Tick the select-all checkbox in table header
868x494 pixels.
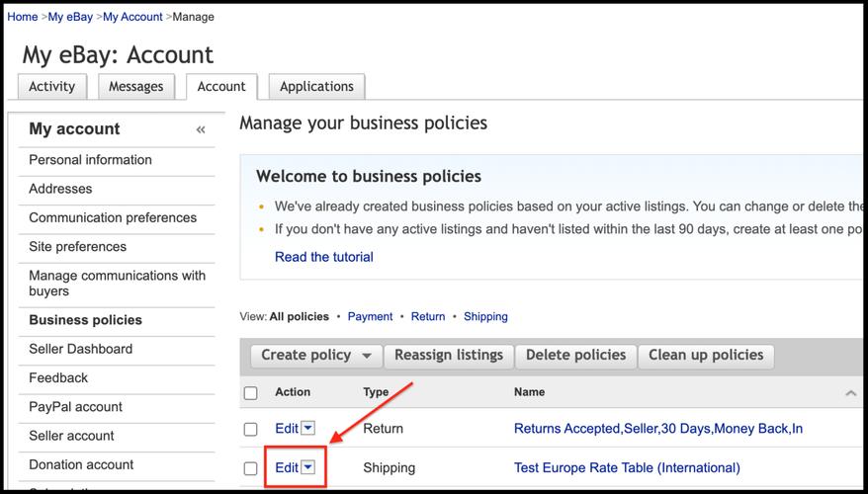[251, 393]
